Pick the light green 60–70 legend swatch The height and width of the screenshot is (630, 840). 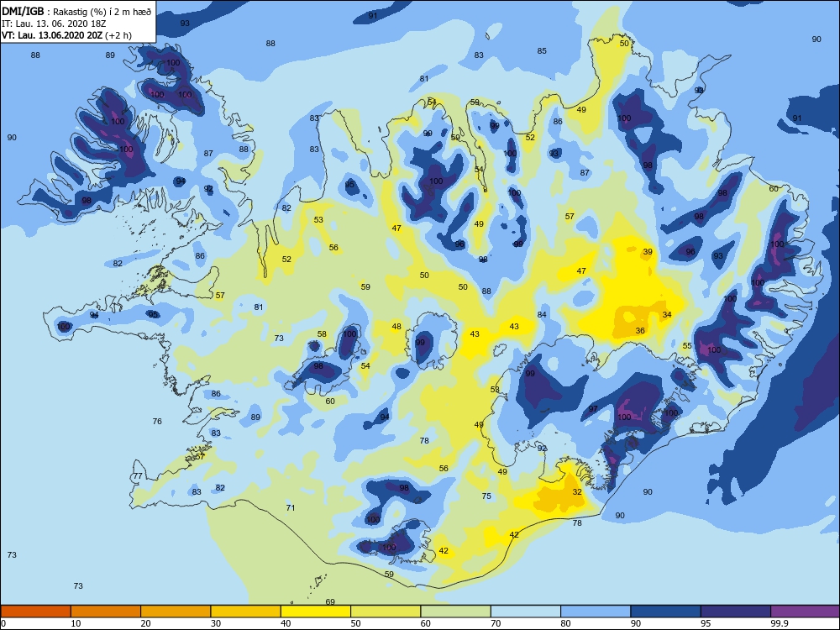click(x=456, y=612)
